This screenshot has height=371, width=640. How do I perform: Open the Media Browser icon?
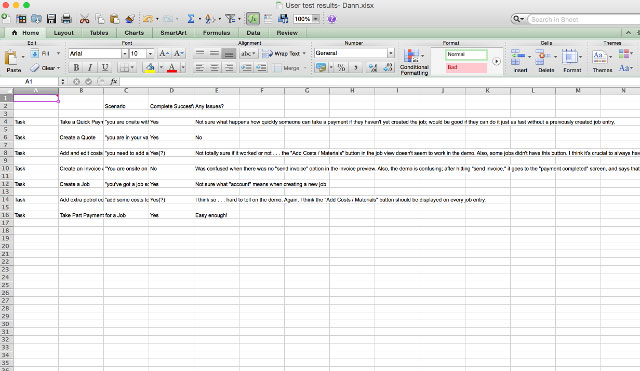(283, 19)
